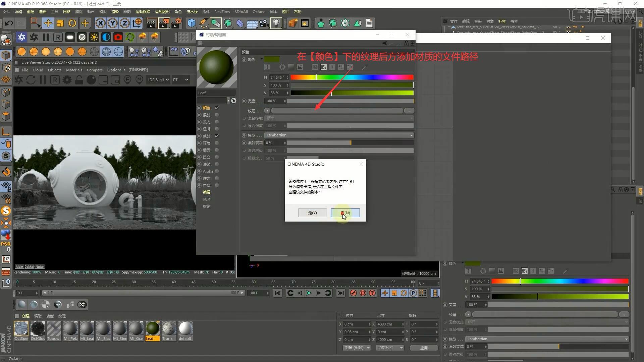
Task: Expand the 纹理 texture arrow in material editor
Action: [x=267, y=111]
